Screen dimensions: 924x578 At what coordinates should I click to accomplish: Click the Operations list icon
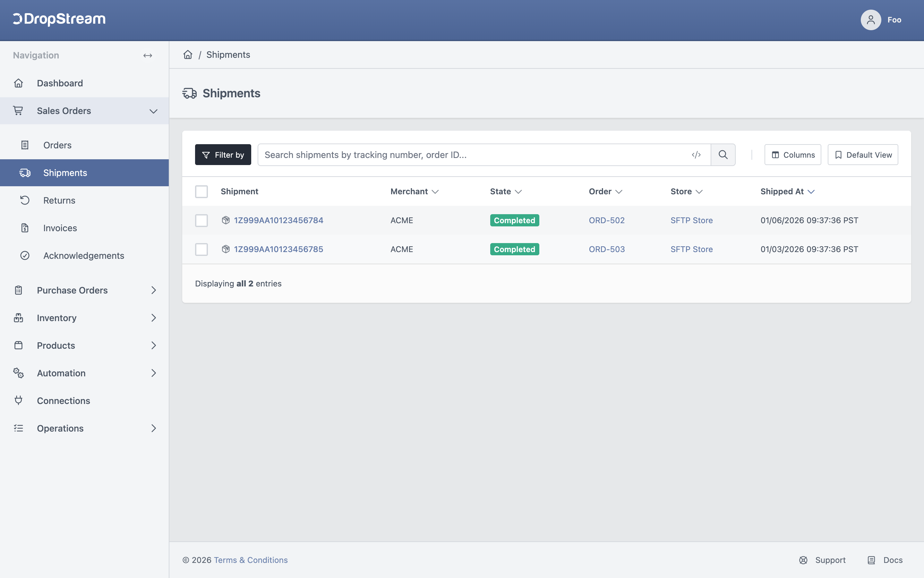(x=18, y=428)
